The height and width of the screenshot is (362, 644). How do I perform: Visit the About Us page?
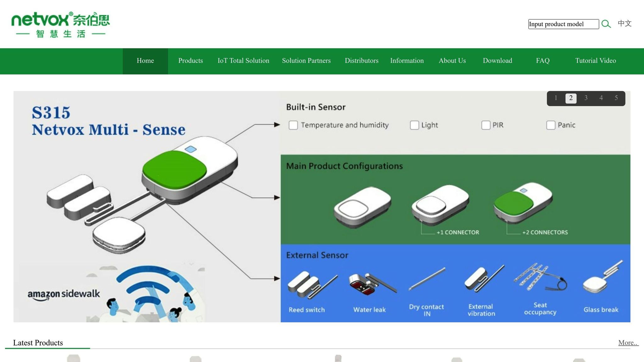(452, 61)
